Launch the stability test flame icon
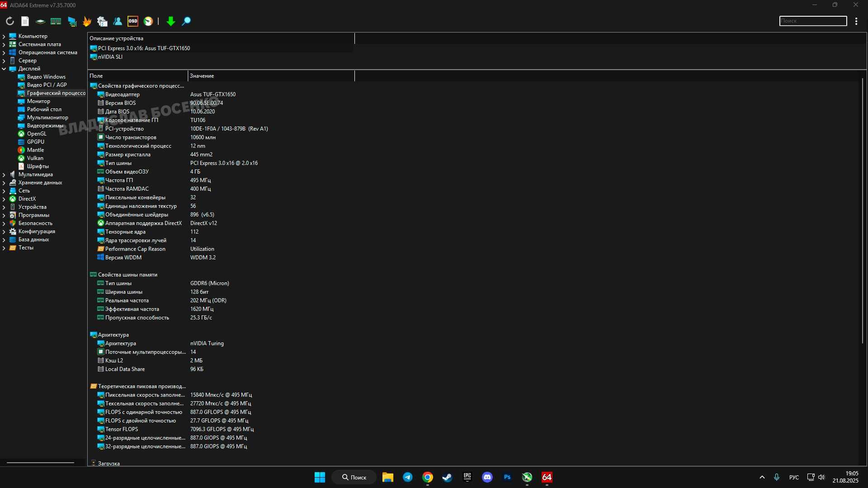Image resolution: width=868 pixels, height=488 pixels. click(x=87, y=21)
